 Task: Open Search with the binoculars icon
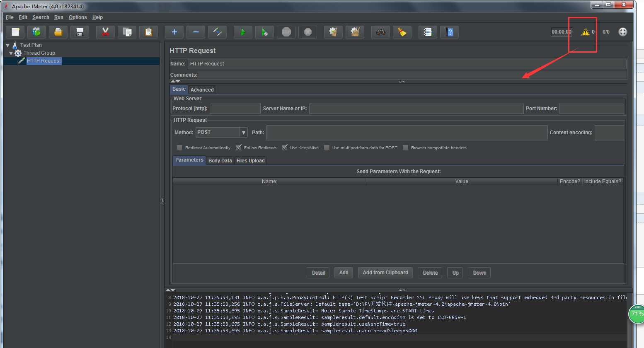point(380,32)
